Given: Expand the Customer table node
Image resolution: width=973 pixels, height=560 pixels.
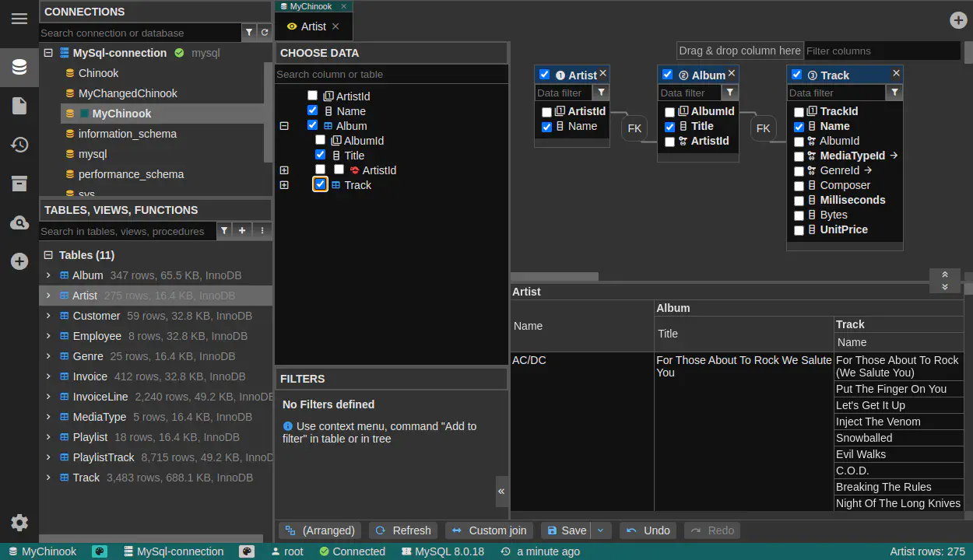Looking at the screenshot, I should 48,316.
